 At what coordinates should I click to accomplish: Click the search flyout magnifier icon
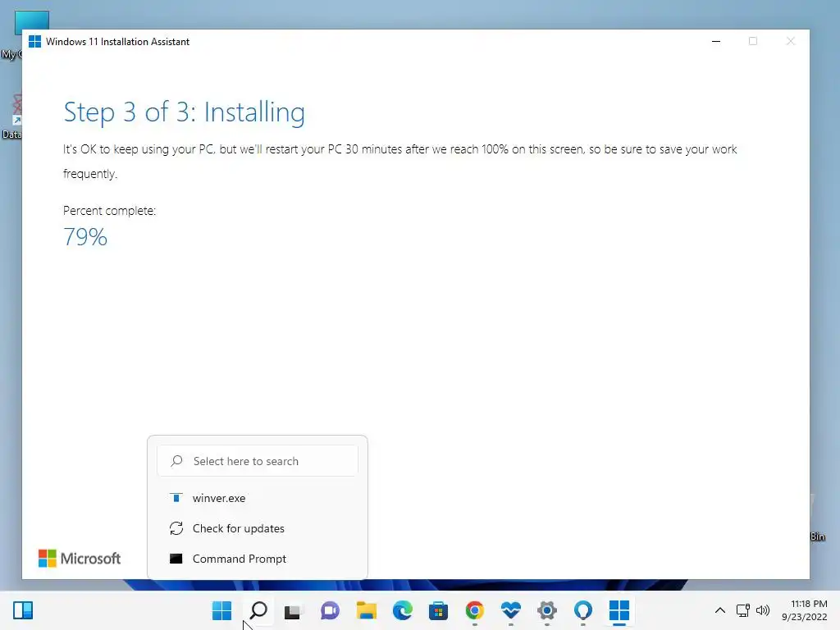[x=176, y=461]
